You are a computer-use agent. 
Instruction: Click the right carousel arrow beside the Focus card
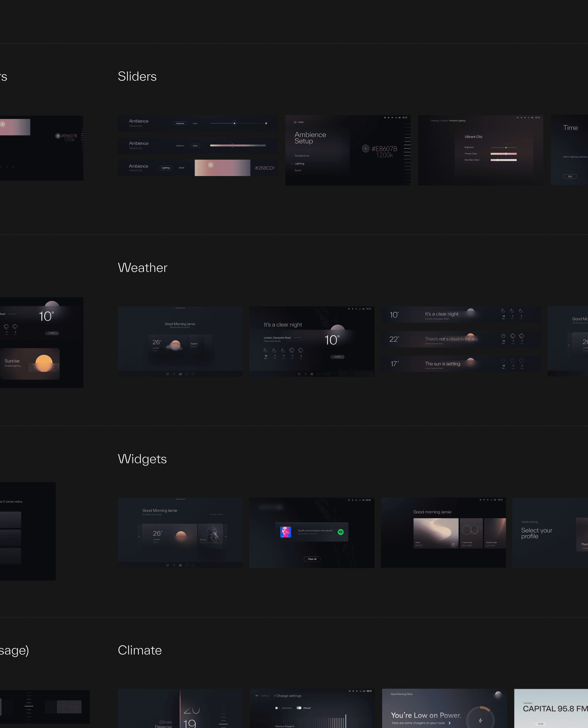pyautogui.click(x=226, y=537)
